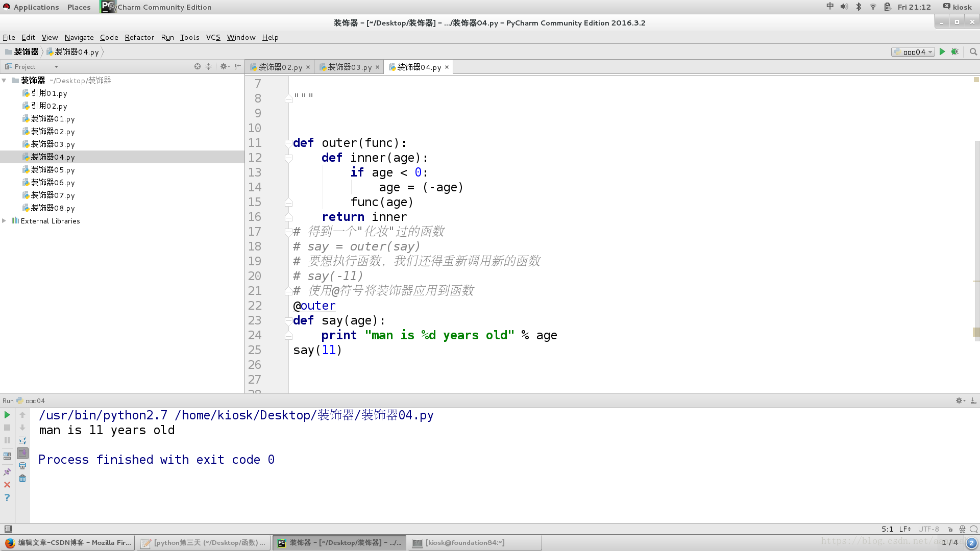Open the Run panel help question mark

coord(7,497)
